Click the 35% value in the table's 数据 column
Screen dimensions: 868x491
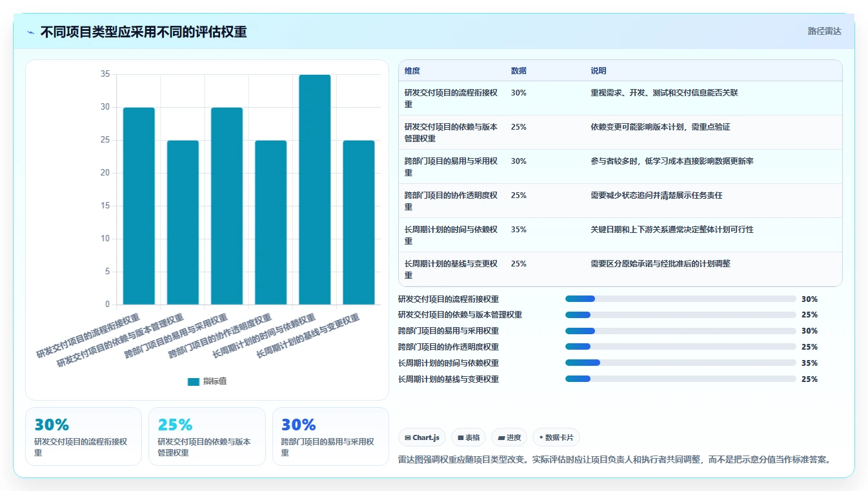tap(518, 230)
